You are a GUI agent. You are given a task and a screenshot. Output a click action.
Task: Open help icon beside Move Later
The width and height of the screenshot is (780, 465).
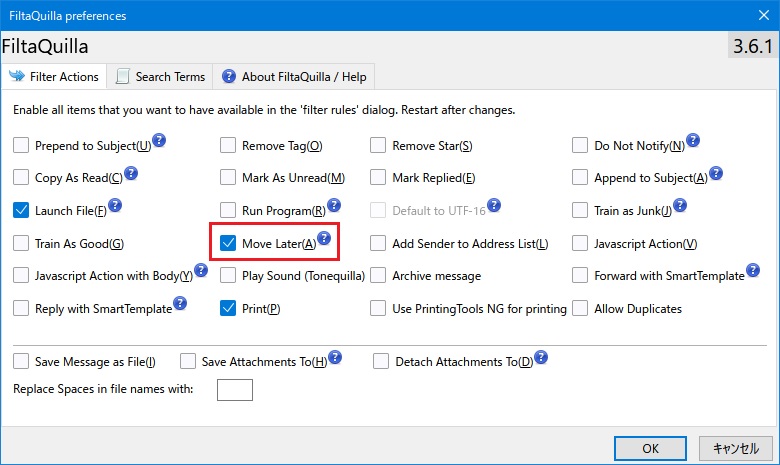click(x=324, y=238)
